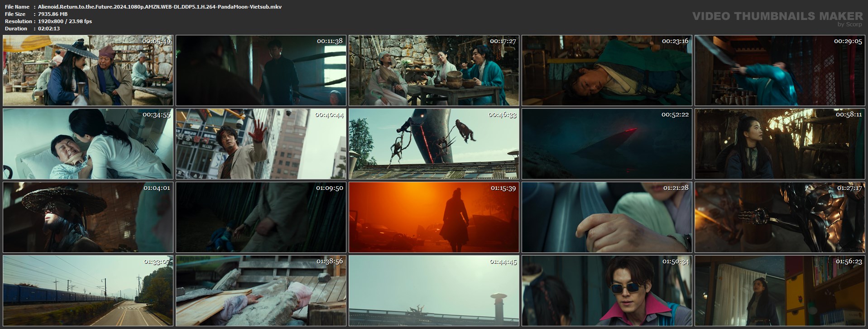Select the hazy thumbnail at 01:44:45

[434, 291]
